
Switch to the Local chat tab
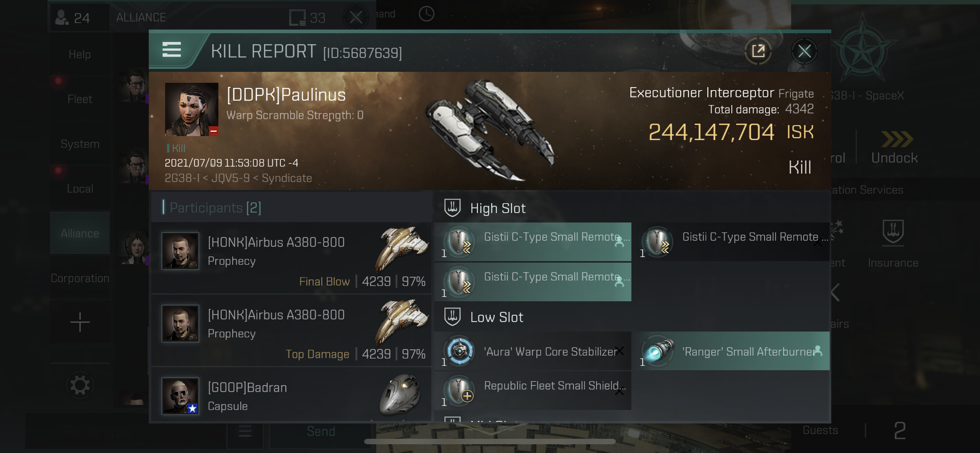click(80, 189)
